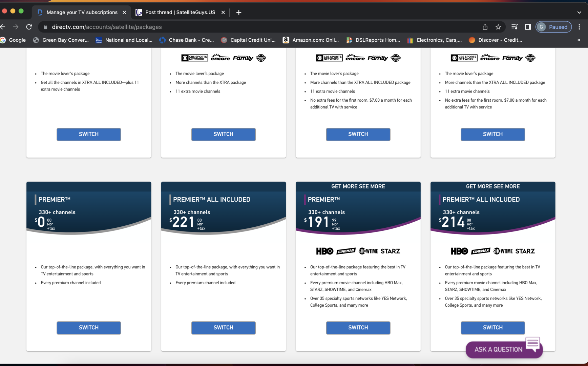Click the Cinemax logo in the $191.99 PREMIER card

tap(346, 251)
